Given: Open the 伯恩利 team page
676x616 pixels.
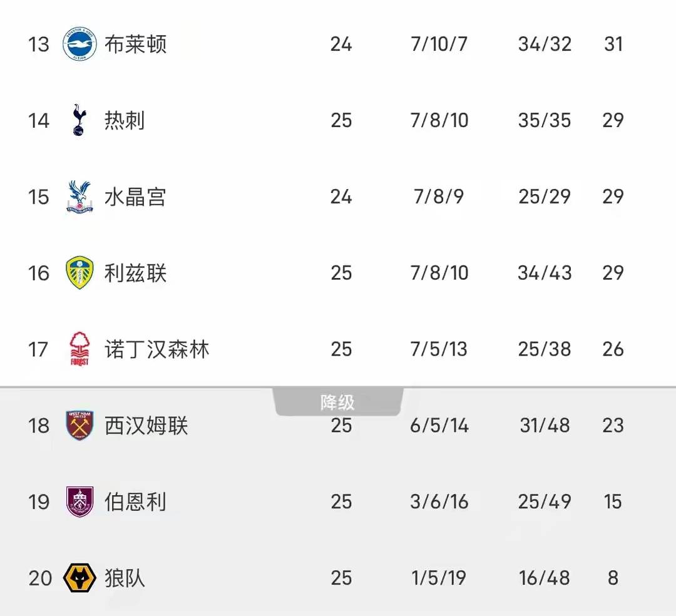Looking at the screenshot, I should pyautogui.click(x=135, y=502).
